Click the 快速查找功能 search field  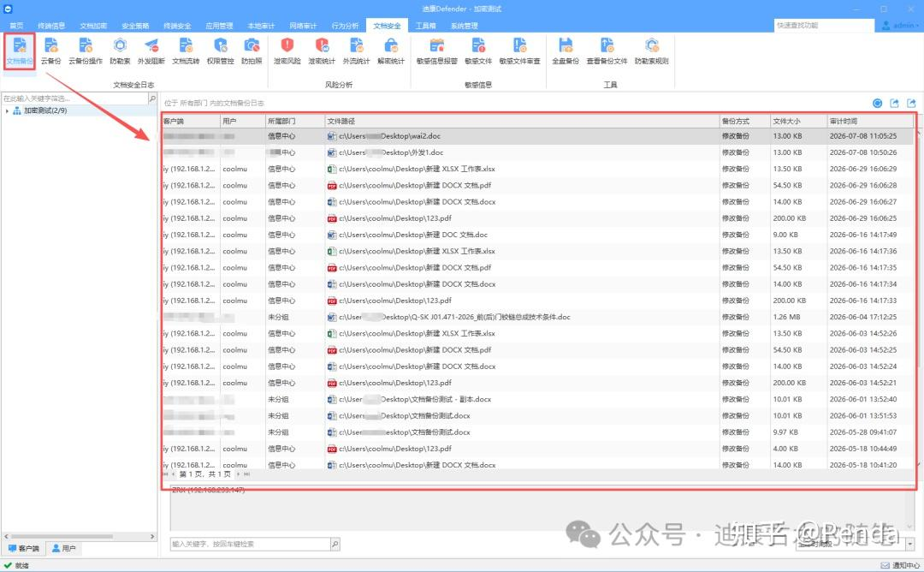[824, 26]
